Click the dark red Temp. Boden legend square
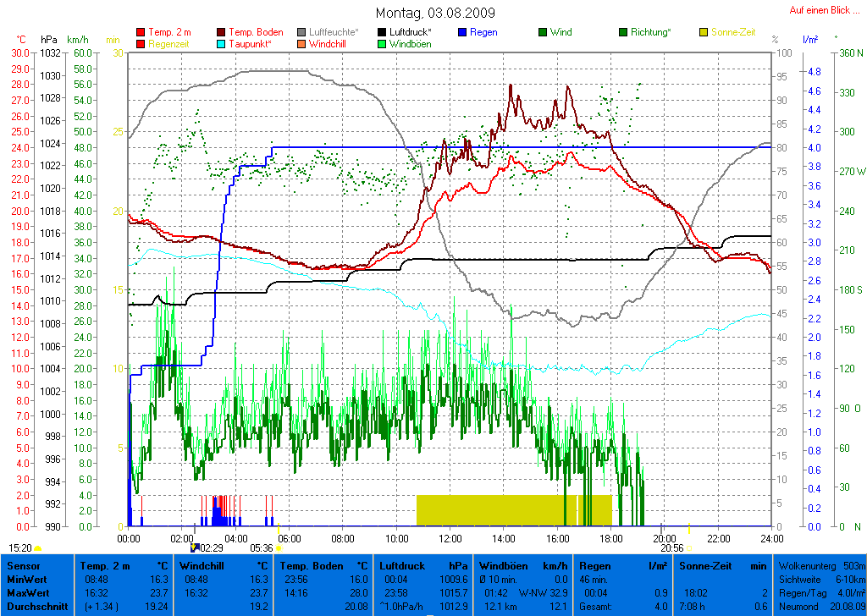The width and height of the screenshot is (867, 616). point(222,33)
